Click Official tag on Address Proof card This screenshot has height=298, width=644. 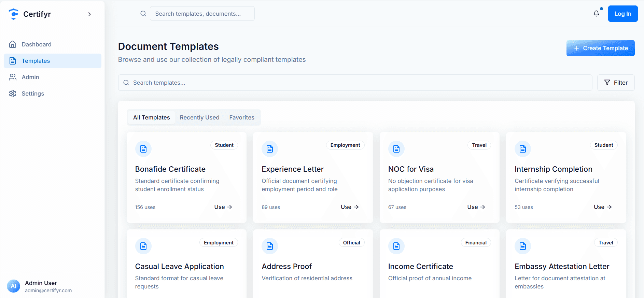351,243
